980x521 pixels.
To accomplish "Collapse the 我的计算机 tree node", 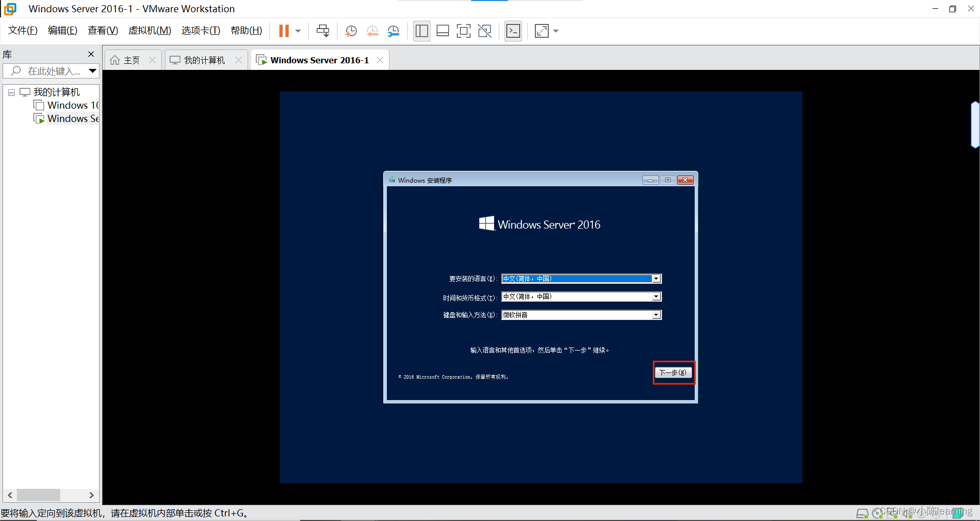I will [x=11, y=92].
